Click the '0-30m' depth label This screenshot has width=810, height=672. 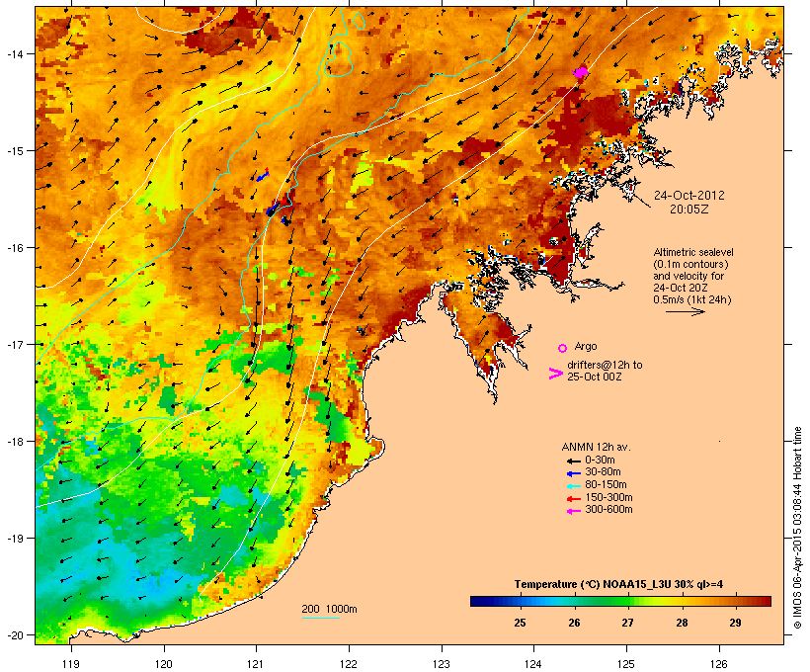(x=600, y=461)
